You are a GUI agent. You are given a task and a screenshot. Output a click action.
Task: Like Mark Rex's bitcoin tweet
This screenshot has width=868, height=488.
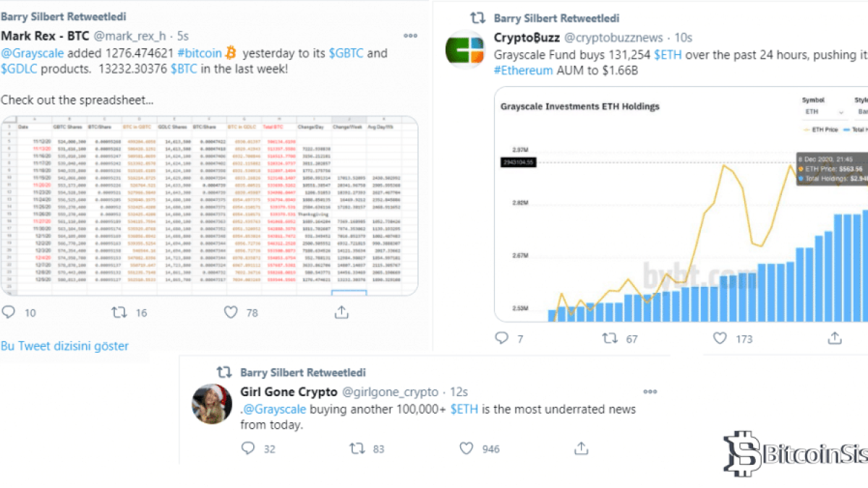(x=231, y=312)
